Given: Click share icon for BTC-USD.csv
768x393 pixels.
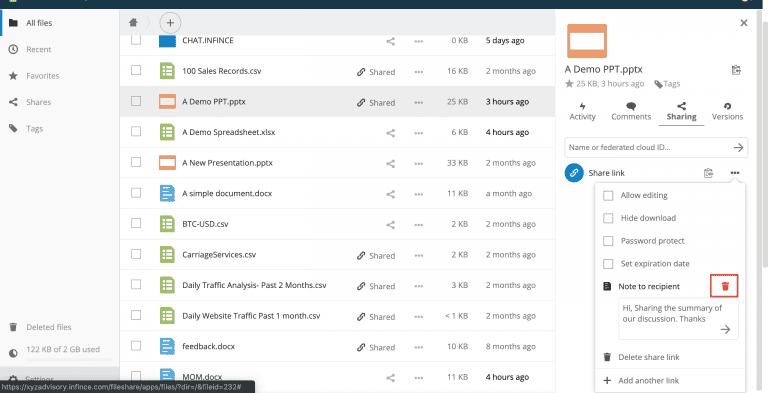Looking at the screenshot, I should pos(390,224).
